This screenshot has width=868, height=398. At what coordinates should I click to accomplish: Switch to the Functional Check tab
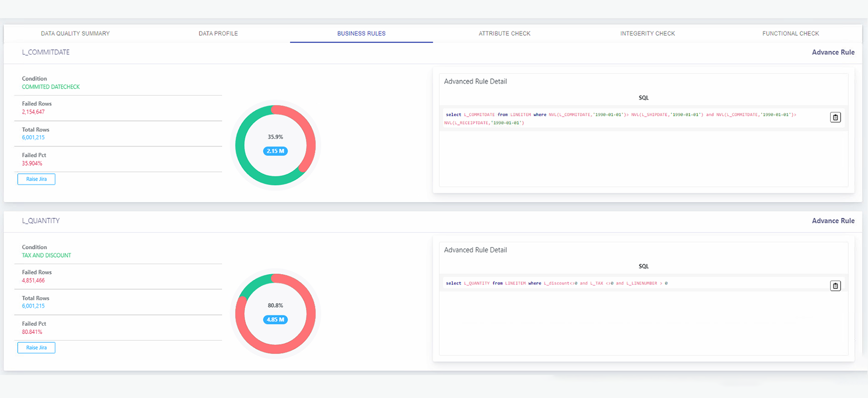click(790, 33)
